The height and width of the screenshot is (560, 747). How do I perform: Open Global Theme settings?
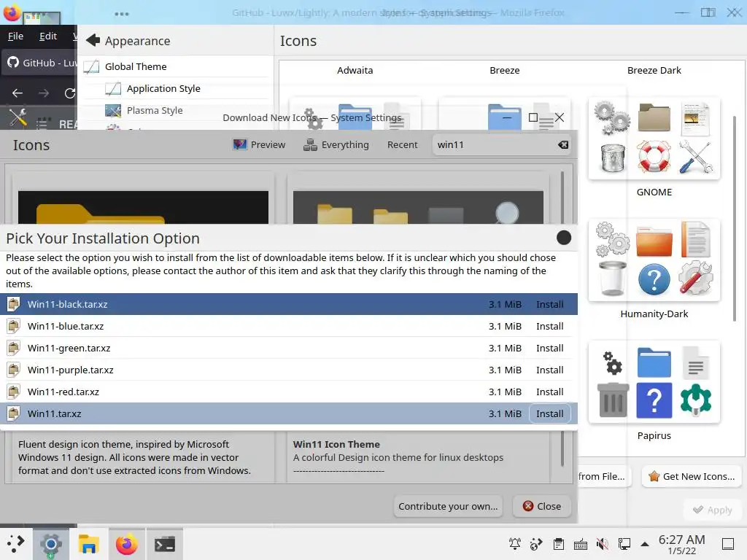click(x=177, y=66)
